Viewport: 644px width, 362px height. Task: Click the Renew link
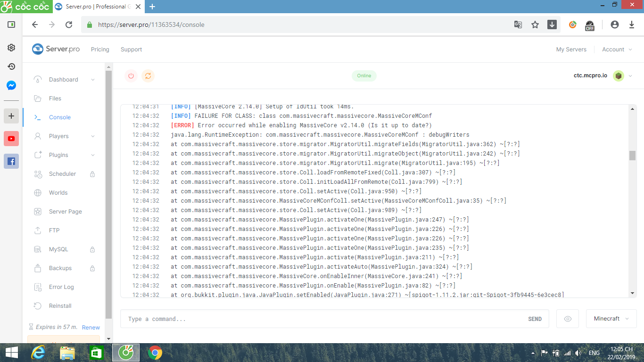(x=91, y=328)
